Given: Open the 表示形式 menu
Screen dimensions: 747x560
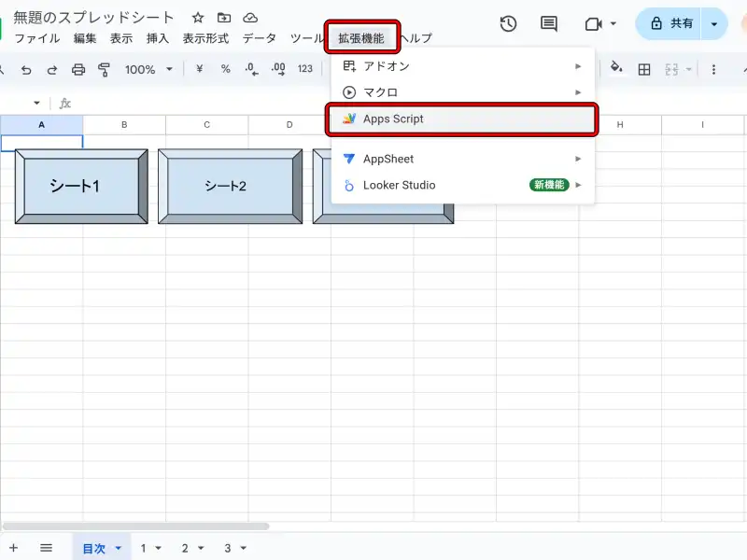Looking at the screenshot, I should click(x=205, y=38).
